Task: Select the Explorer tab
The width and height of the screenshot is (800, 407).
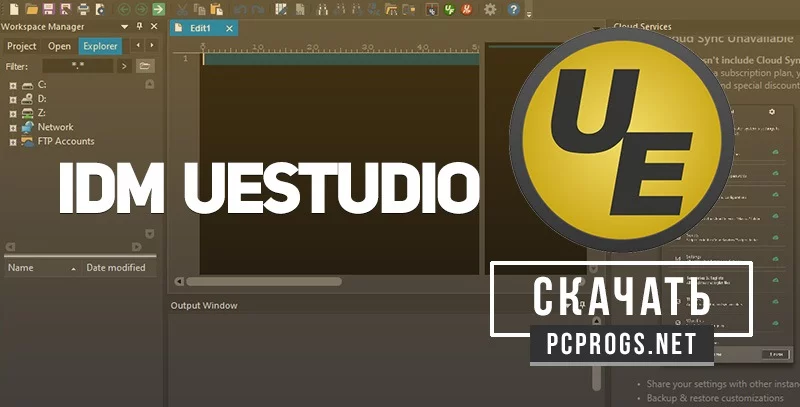Action: point(100,46)
